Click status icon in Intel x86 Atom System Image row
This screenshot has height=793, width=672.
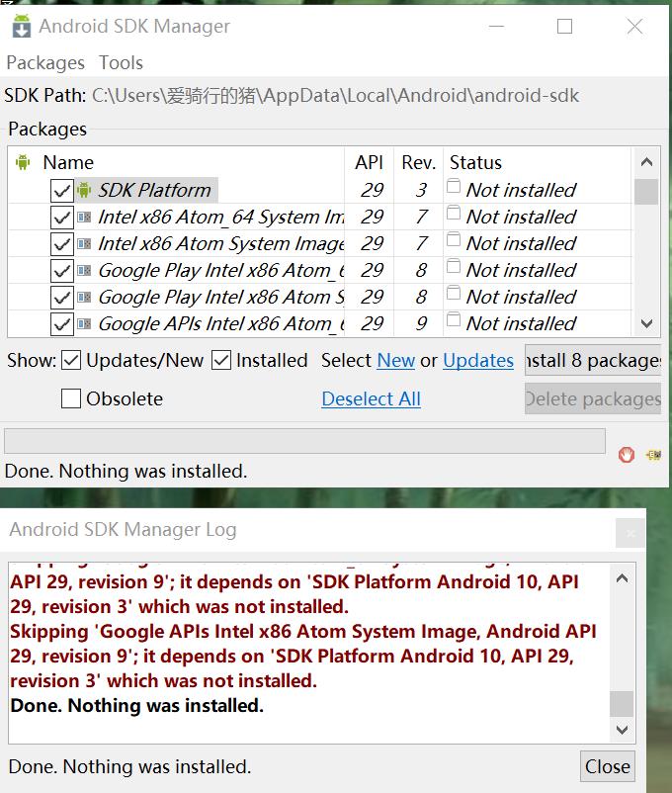(x=454, y=239)
